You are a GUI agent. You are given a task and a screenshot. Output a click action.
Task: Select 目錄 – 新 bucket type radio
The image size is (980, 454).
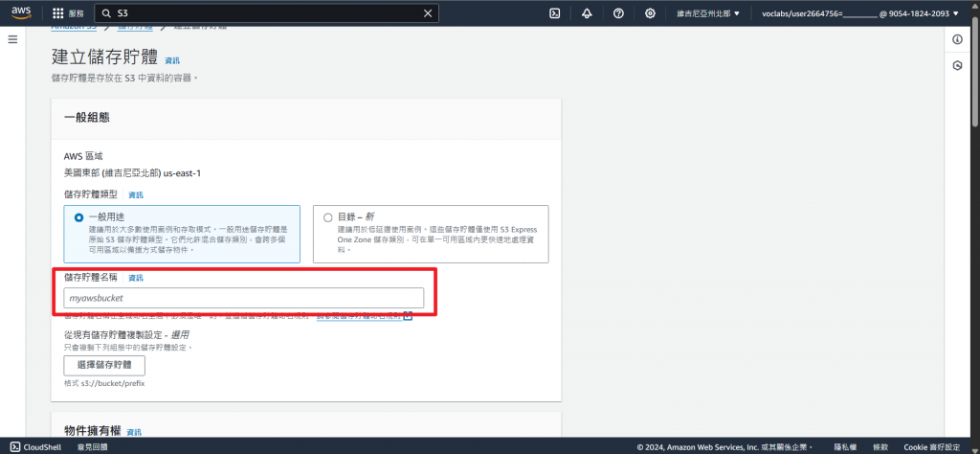[x=328, y=217]
